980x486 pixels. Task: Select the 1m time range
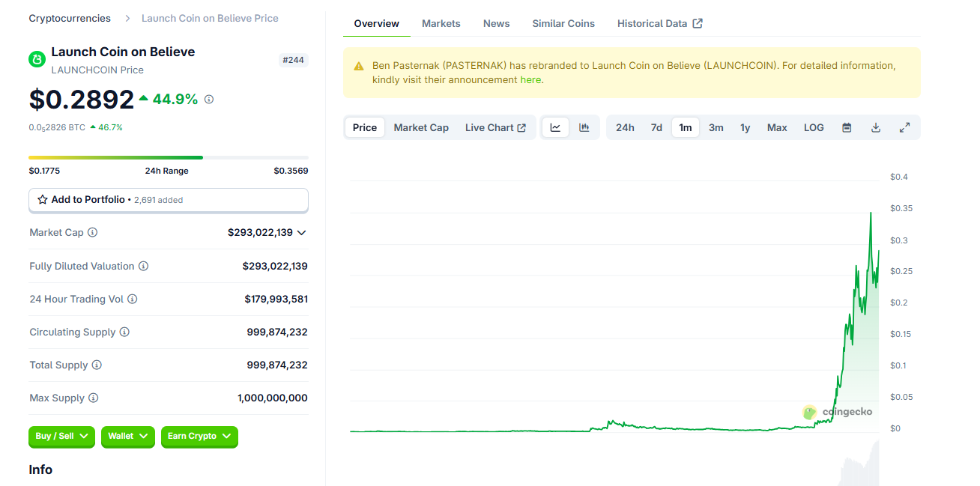click(686, 127)
